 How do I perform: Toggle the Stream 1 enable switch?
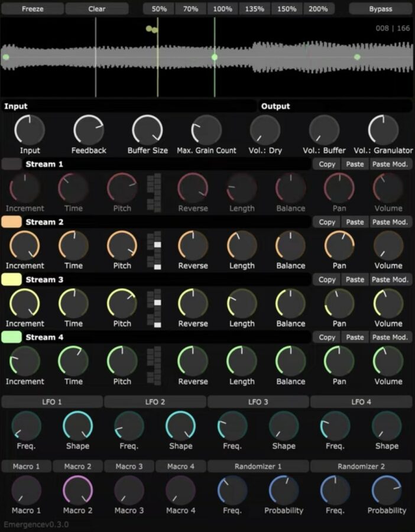coord(12,164)
